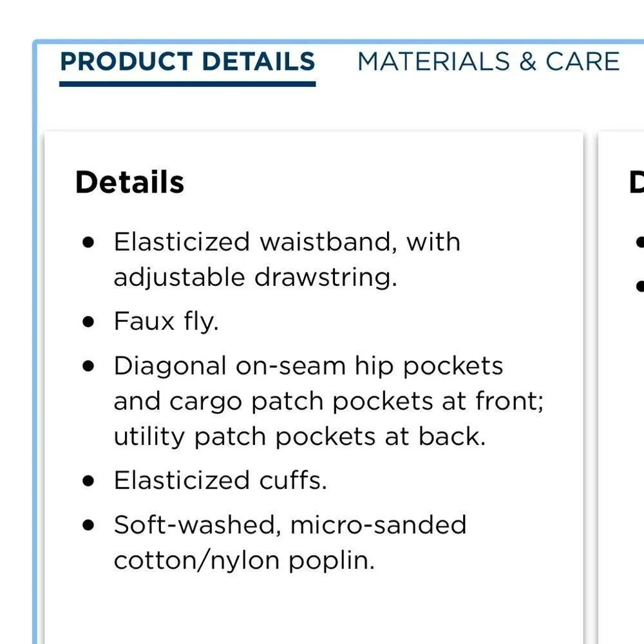Click the cargo patch pockets text line
The width and height of the screenshot is (644, 644).
click(329, 401)
